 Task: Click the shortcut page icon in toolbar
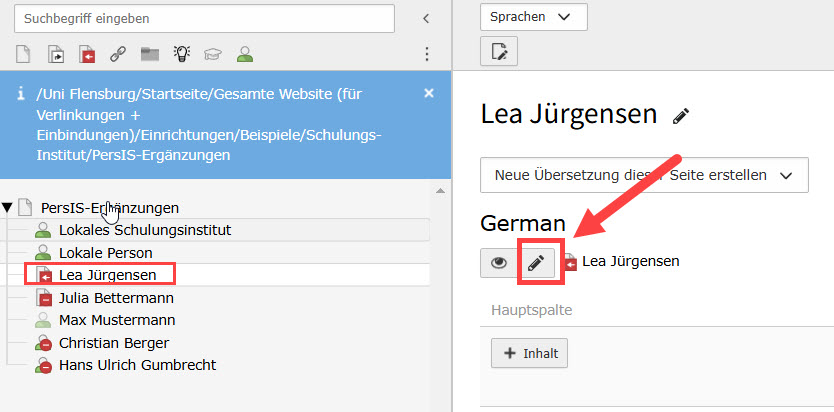tap(56, 54)
